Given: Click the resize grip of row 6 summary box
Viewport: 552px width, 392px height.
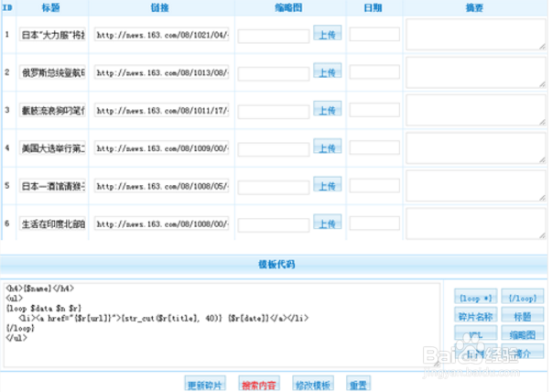Looking at the screenshot, I should point(542,235).
